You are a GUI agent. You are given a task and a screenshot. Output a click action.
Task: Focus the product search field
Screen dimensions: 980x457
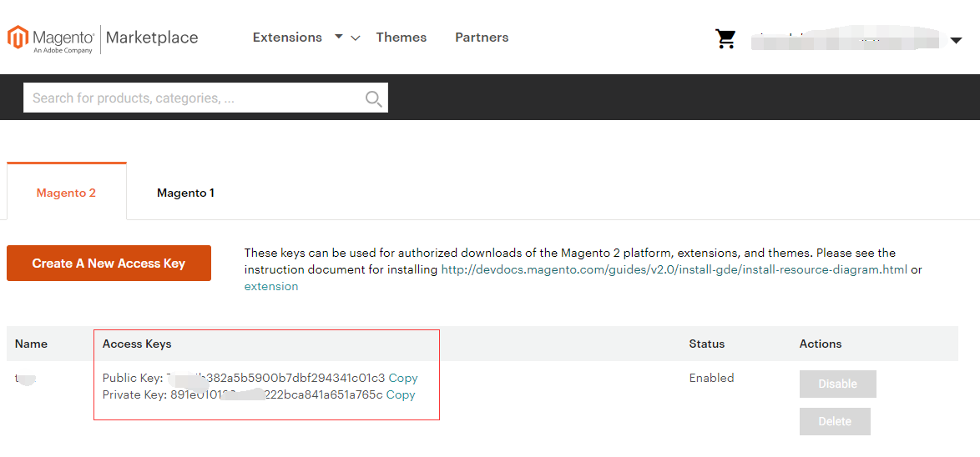point(205,98)
